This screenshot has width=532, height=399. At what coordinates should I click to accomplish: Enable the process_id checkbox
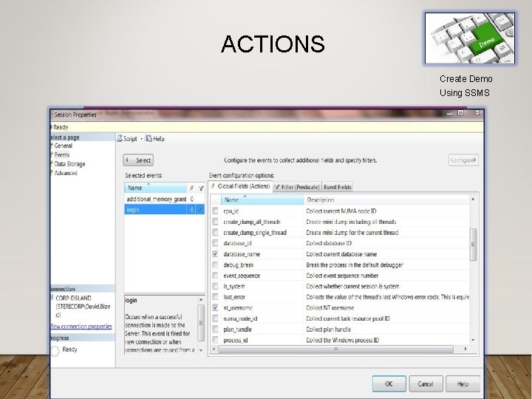pos(215,340)
